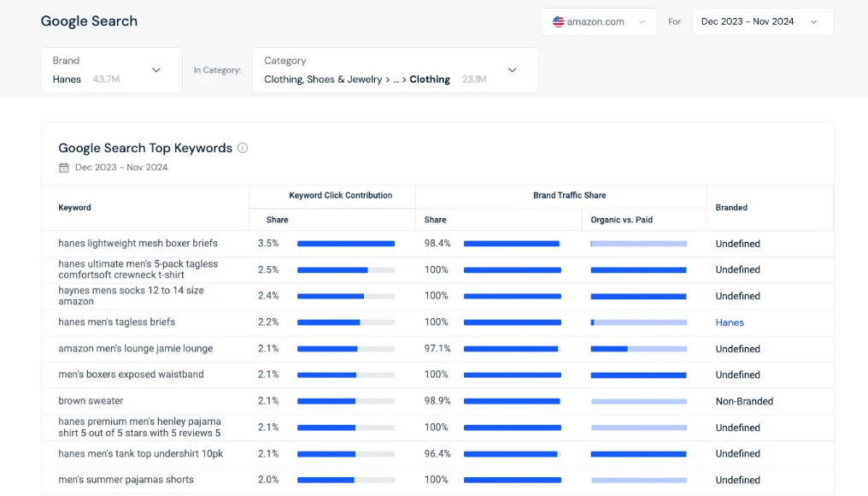The width and height of the screenshot is (868, 496).
Task: Click the 3.5% click share bar
Action: (346, 244)
